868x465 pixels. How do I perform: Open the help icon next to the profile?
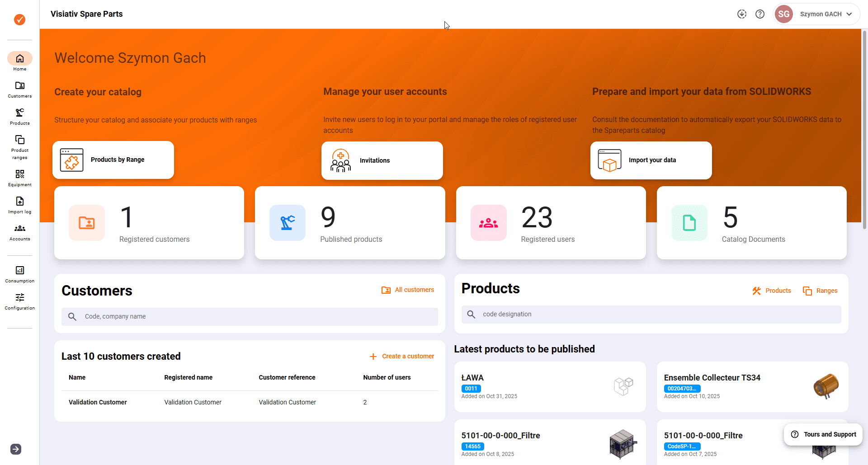click(760, 14)
